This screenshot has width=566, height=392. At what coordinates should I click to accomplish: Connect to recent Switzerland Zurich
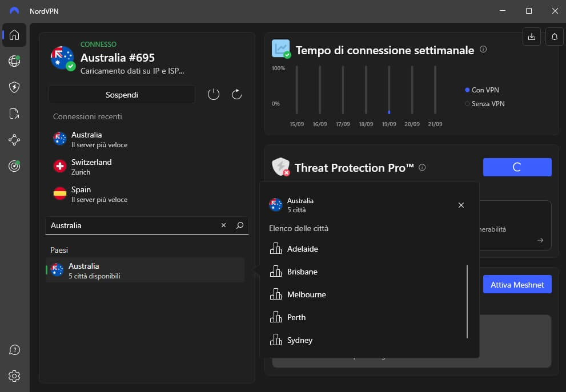click(x=146, y=167)
